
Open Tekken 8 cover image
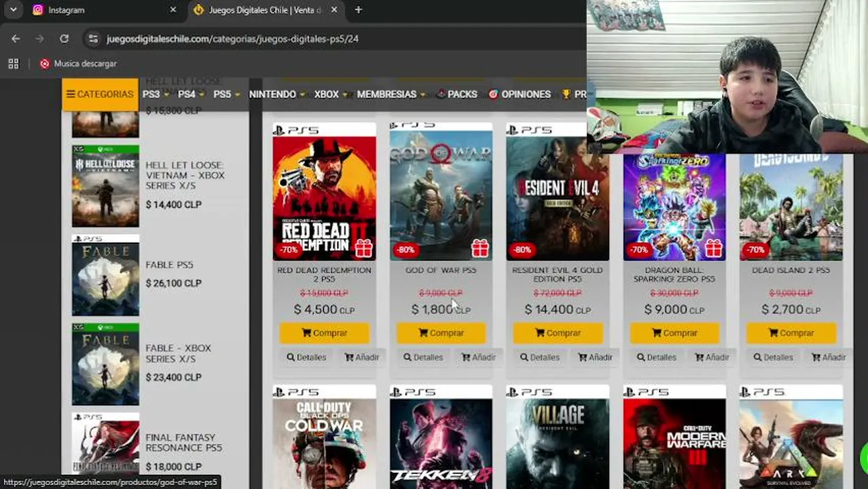point(441,438)
